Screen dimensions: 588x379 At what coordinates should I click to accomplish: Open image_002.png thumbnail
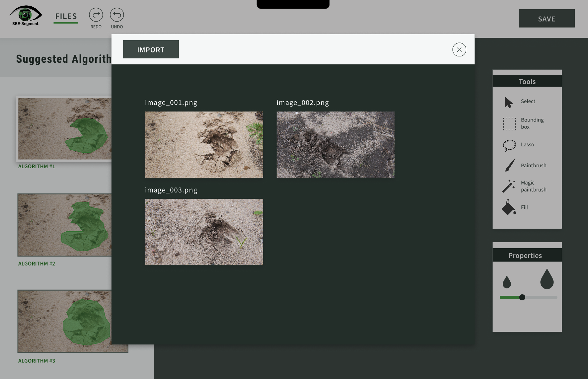point(335,145)
